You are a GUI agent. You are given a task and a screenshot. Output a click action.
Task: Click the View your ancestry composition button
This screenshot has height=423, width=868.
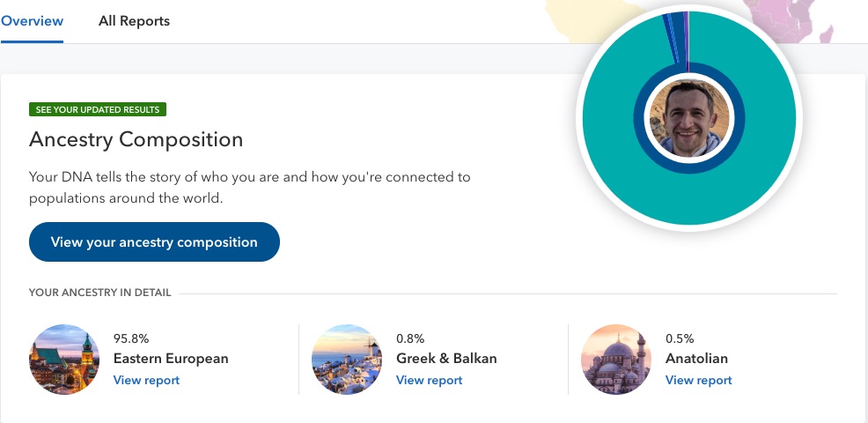pos(154,242)
